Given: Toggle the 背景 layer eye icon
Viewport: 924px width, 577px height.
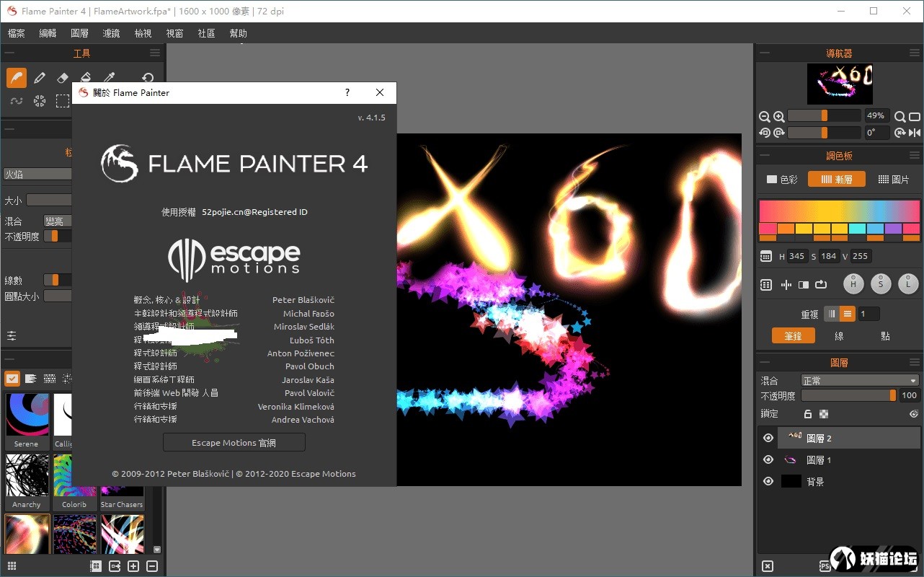Looking at the screenshot, I should [x=768, y=481].
